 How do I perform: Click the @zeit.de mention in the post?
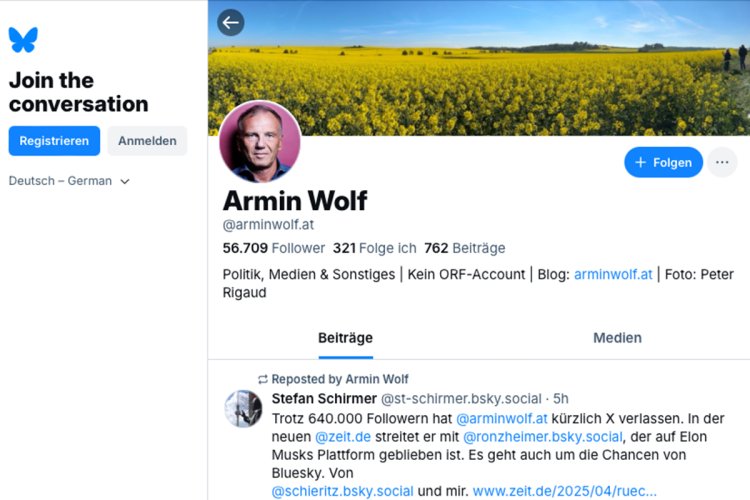click(x=344, y=437)
